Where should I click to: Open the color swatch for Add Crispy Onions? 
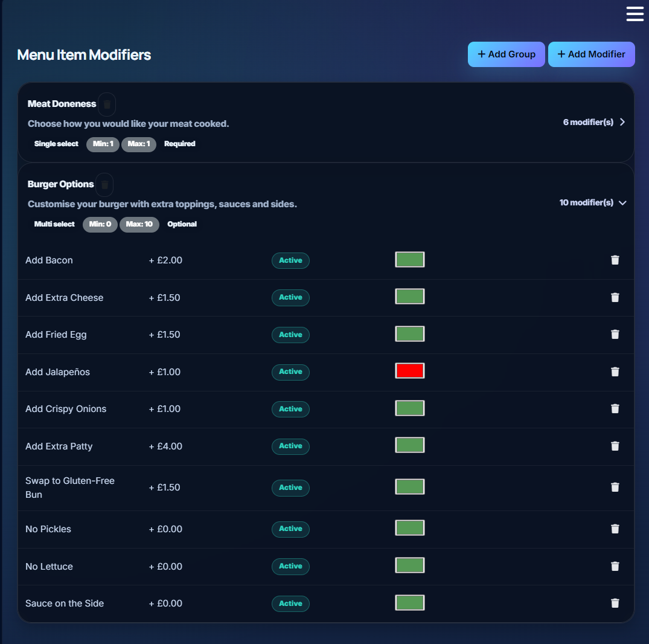tap(410, 408)
